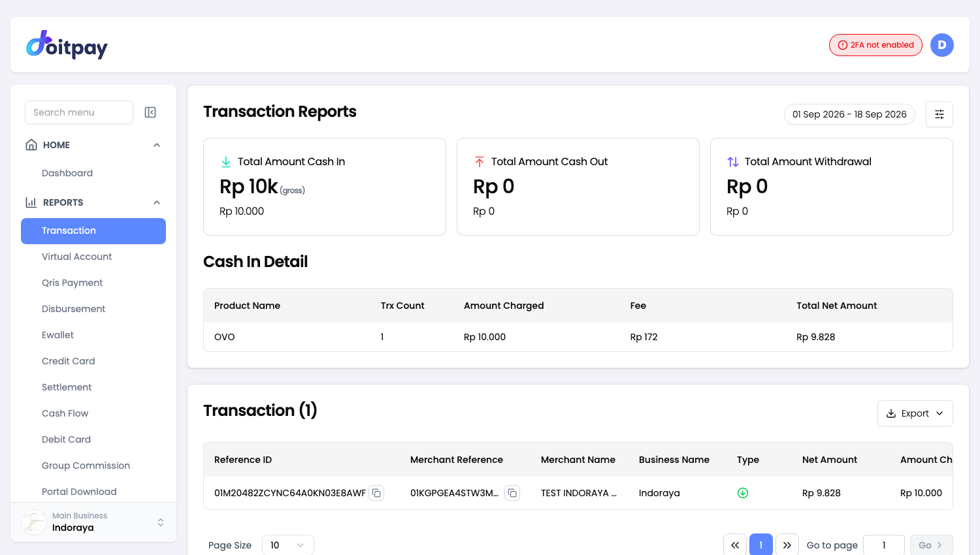The height and width of the screenshot is (555, 980).
Task: Collapse the HOME section chevron
Action: click(157, 145)
